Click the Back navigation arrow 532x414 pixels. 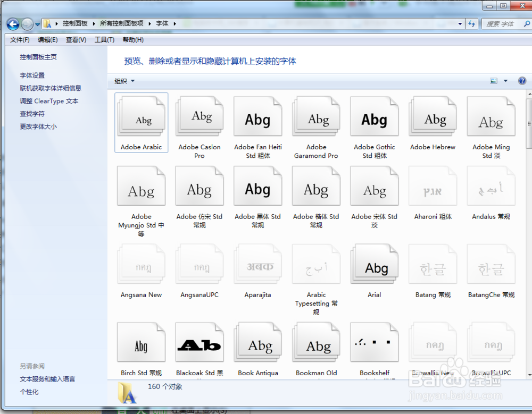[x=12, y=23]
